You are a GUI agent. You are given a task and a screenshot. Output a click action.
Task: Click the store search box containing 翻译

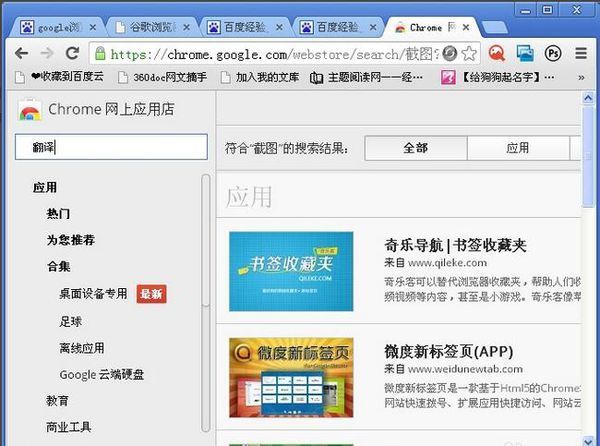(x=111, y=147)
